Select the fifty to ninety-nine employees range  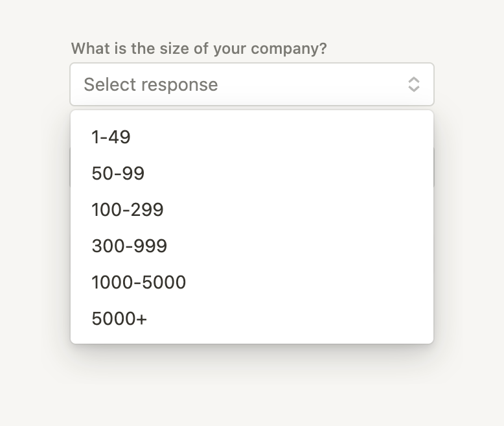(x=118, y=174)
